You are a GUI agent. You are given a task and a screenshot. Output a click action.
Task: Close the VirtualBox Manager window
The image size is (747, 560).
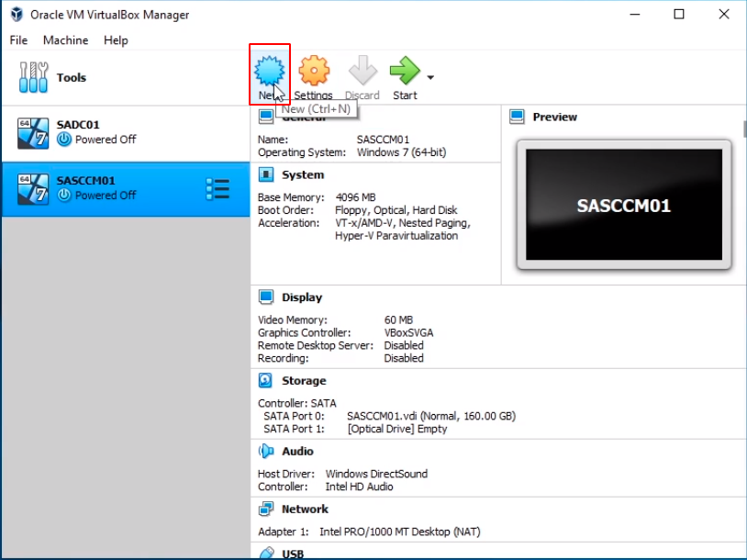pyautogui.click(x=724, y=15)
